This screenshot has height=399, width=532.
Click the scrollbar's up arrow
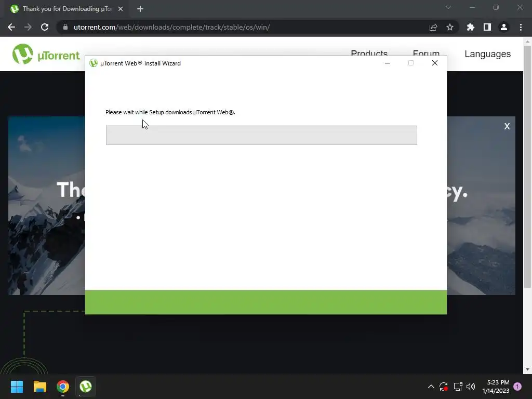coord(527,42)
